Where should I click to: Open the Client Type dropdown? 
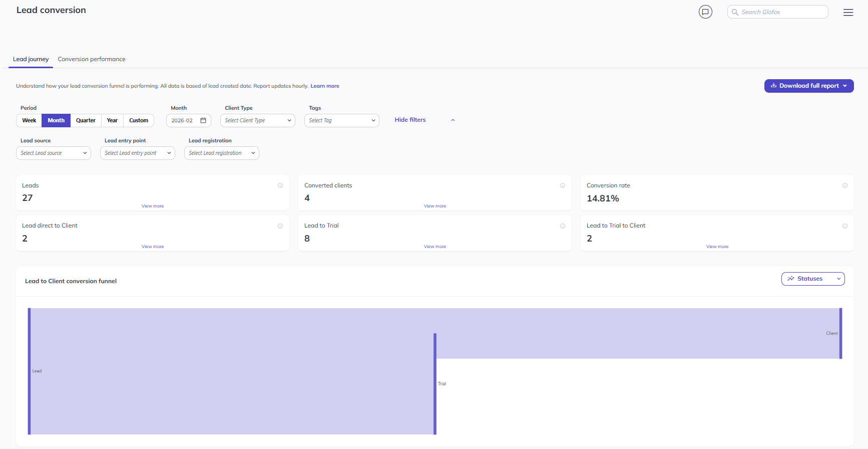coord(258,120)
